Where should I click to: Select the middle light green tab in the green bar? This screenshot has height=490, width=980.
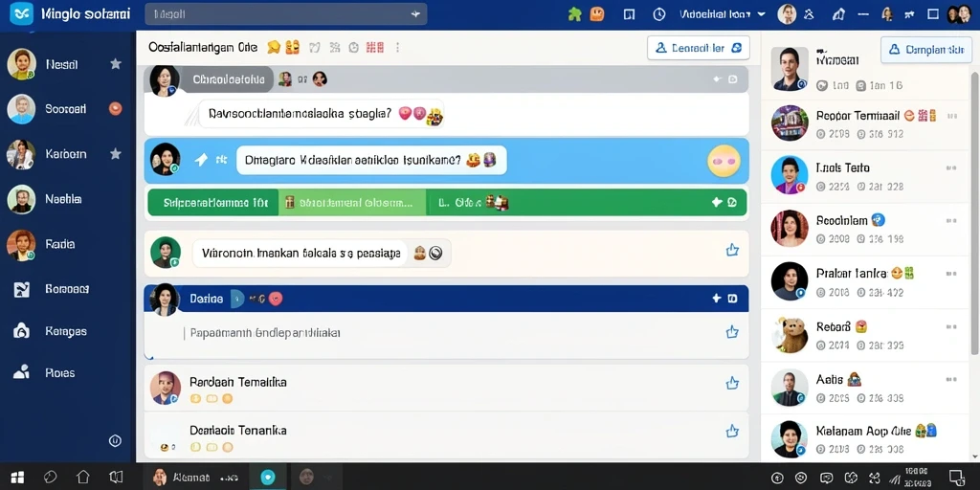click(352, 203)
